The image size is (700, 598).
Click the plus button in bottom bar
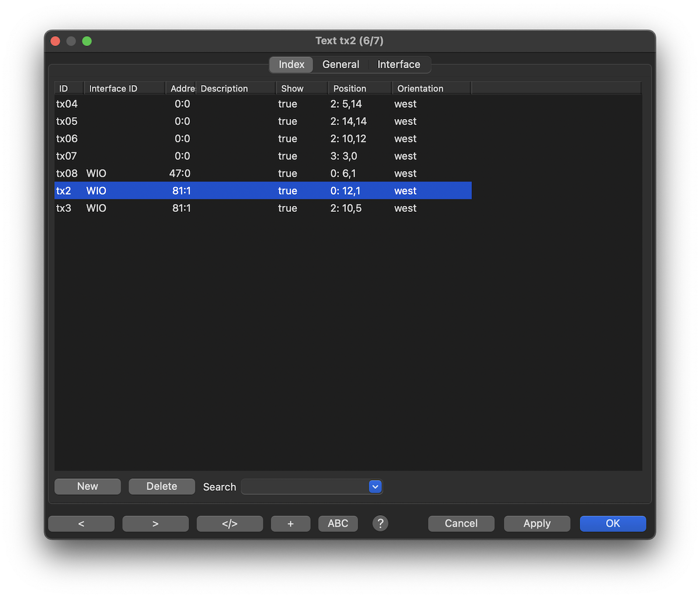(290, 523)
